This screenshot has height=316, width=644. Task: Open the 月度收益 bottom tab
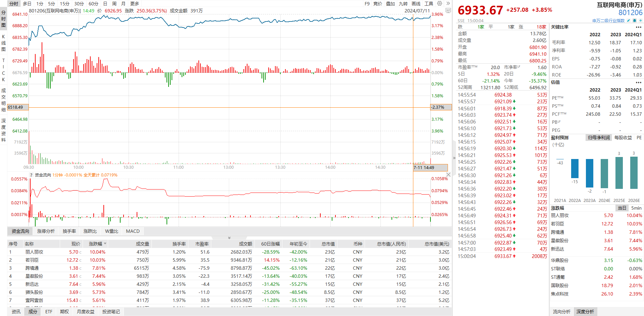[x=86, y=312]
